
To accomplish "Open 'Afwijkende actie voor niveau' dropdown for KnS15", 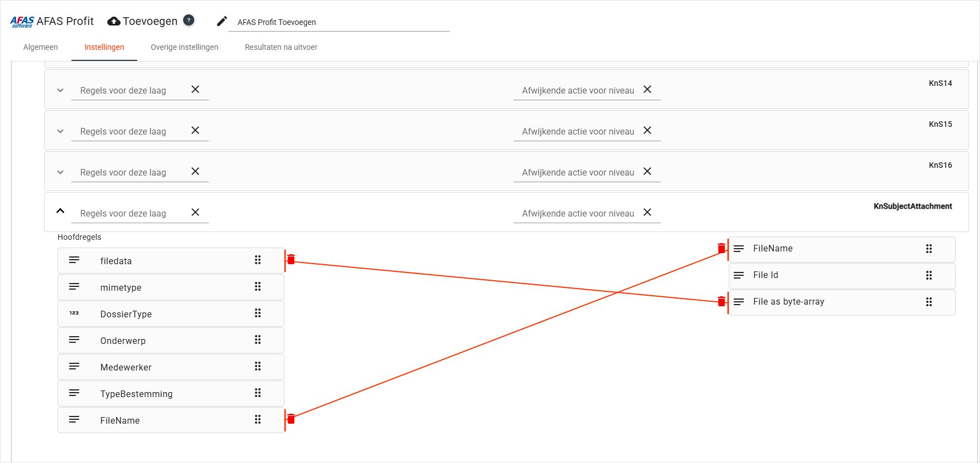I will click(578, 131).
